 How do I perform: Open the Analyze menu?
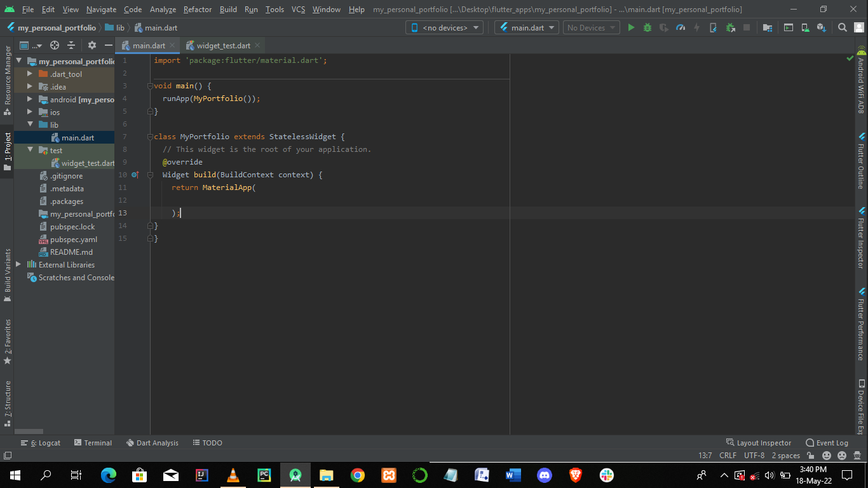pyautogui.click(x=163, y=10)
